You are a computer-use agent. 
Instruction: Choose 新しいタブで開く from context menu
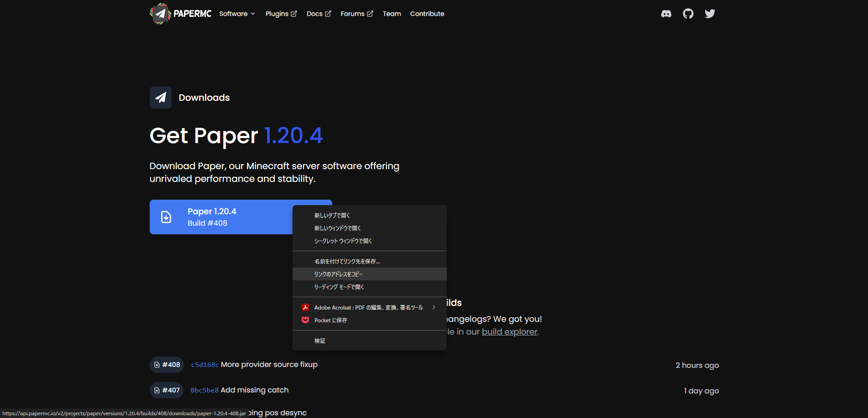370,215
